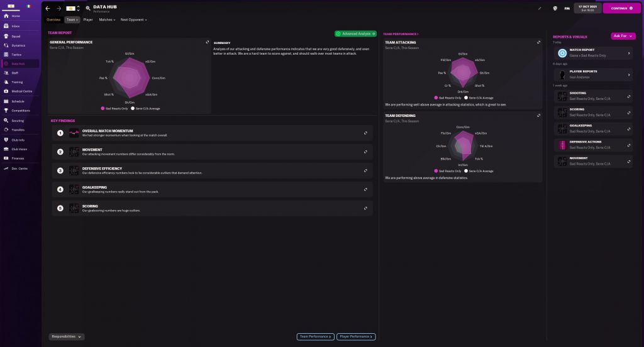Open the Team dropdown menu
Image resolution: width=644 pixels, height=347 pixels.
tap(72, 19)
